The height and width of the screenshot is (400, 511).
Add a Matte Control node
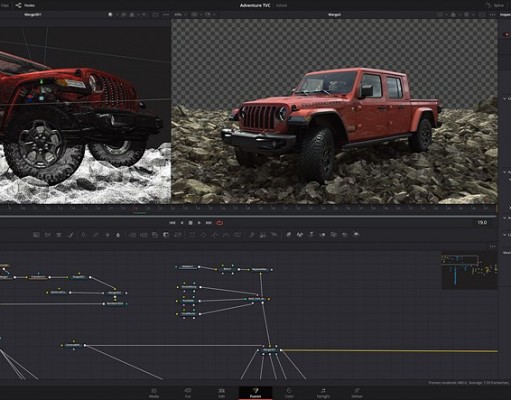(155, 235)
